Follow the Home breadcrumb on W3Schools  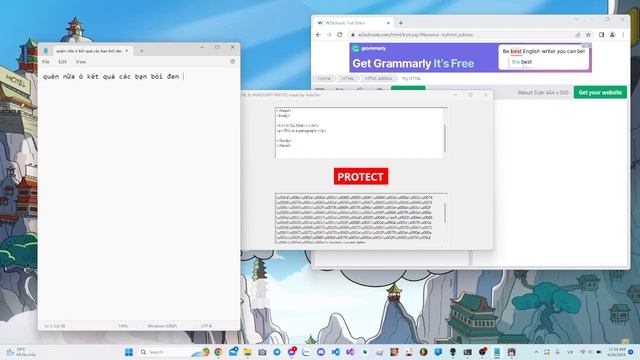click(324, 78)
